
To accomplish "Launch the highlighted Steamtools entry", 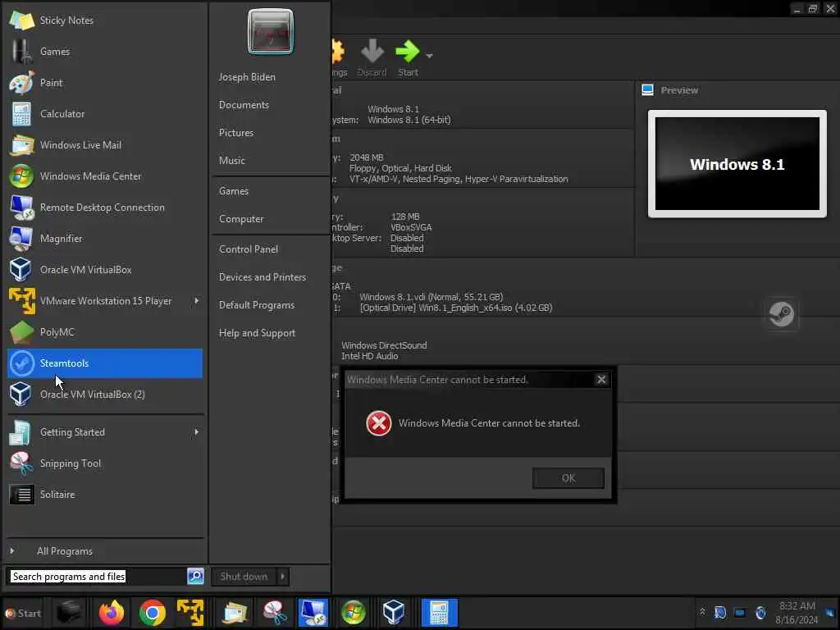I will point(105,363).
